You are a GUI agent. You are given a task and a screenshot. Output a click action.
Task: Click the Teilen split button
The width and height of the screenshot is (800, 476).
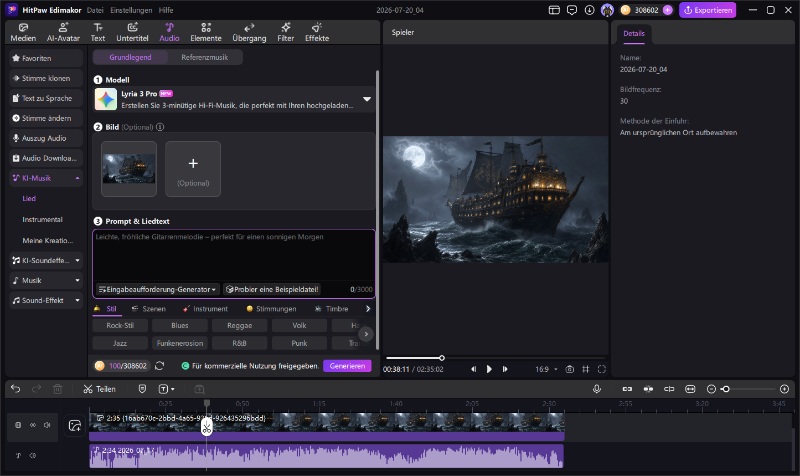pyautogui.click(x=99, y=389)
